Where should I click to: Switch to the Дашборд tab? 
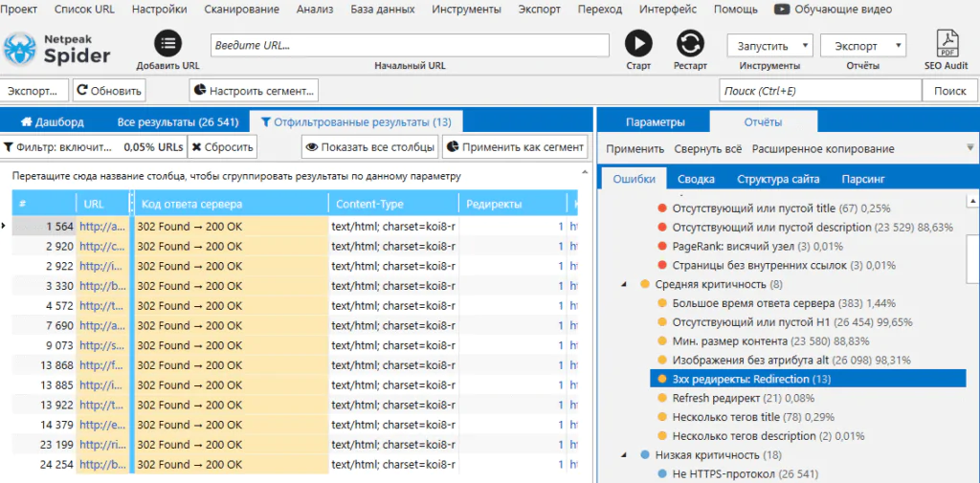(53, 121)
